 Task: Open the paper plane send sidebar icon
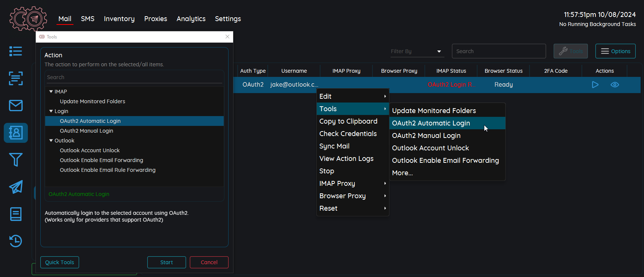point(15,187)
